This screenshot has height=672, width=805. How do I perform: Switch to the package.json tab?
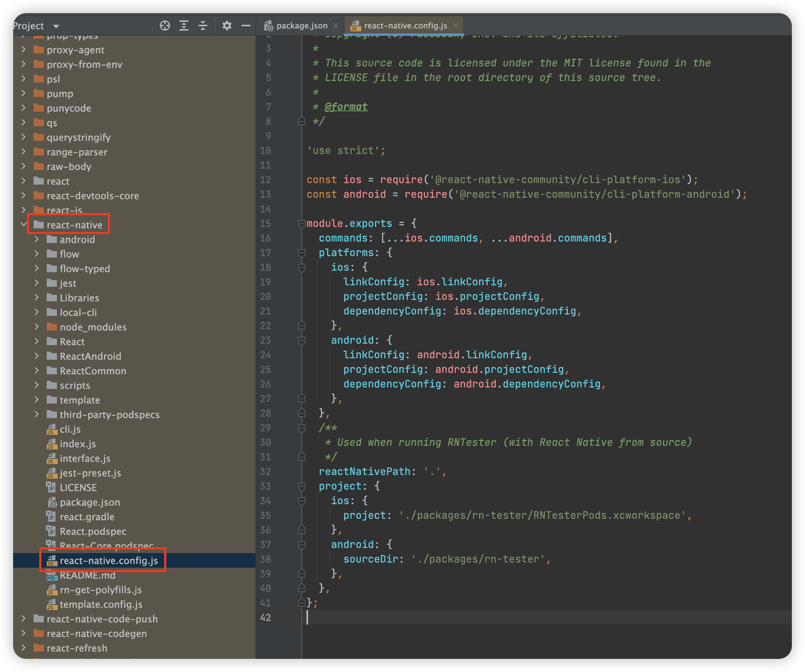pos(301,26)
